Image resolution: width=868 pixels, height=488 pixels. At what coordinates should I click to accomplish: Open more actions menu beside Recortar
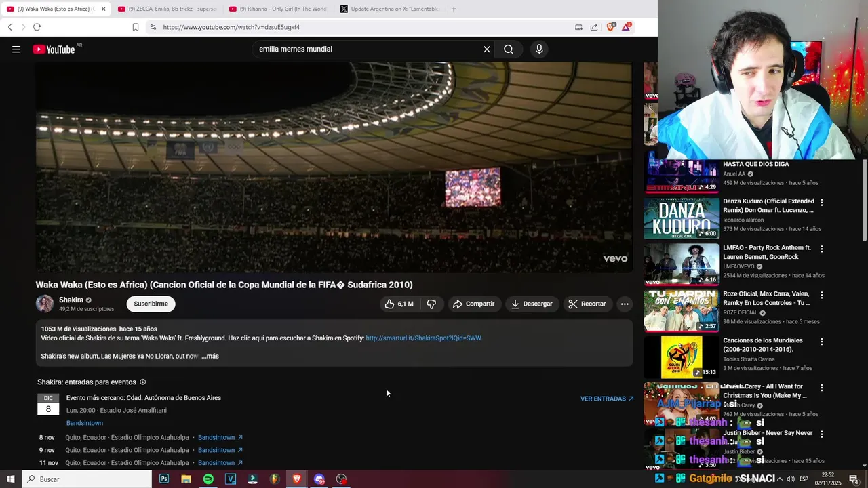(625, 304)
